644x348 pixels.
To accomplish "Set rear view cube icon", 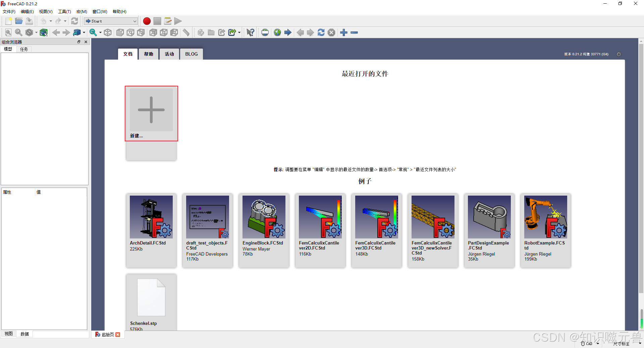I will [x=153, y=32].
